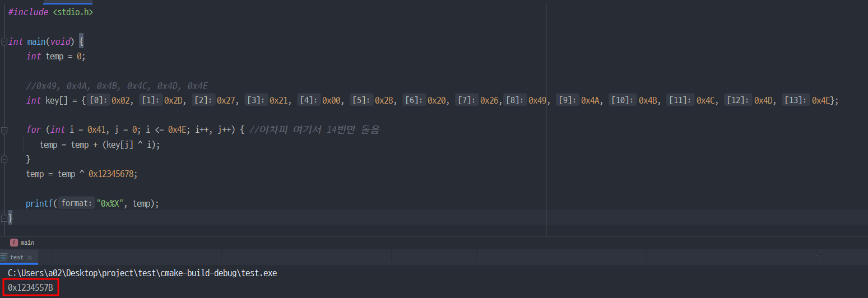
Task: Click the value 0x4B in key array
Action: [x=648, y=100]
